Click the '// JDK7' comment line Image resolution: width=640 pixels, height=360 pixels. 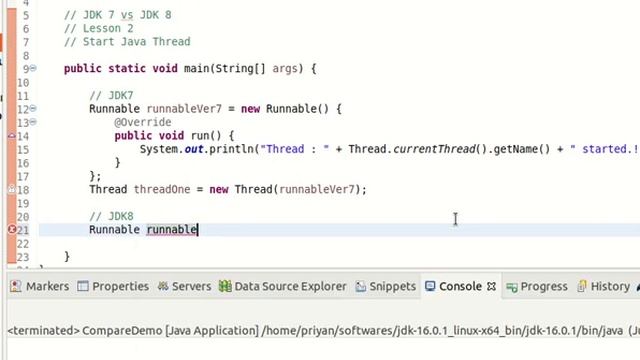tap(111, 96)
